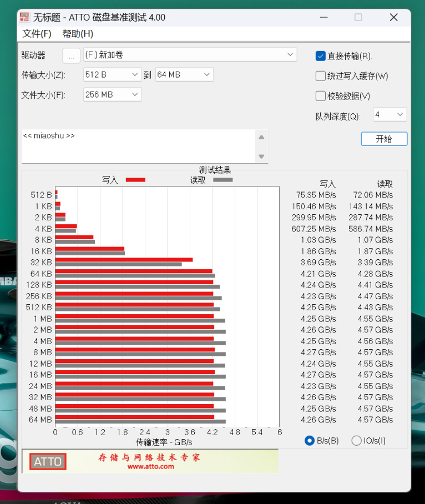Viewport: 425px width, 504px height.
Task: Select the IO/s(I) radio button
Action: 356,440
